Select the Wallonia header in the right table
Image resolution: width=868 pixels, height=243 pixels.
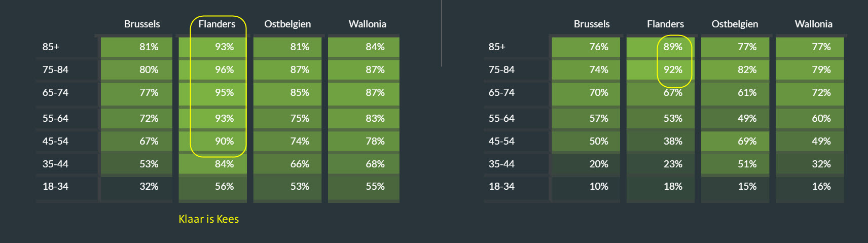(813, 24)
